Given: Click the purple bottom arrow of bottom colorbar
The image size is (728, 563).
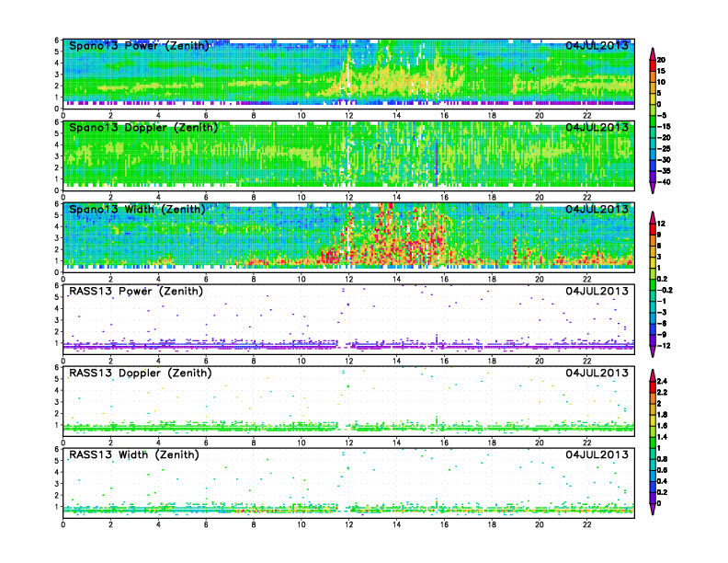Looking at the screenshot, I should coord(653,509).
